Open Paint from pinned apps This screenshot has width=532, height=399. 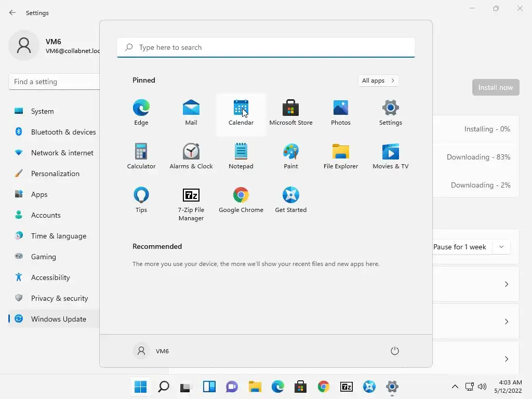(x=291, y=157)
